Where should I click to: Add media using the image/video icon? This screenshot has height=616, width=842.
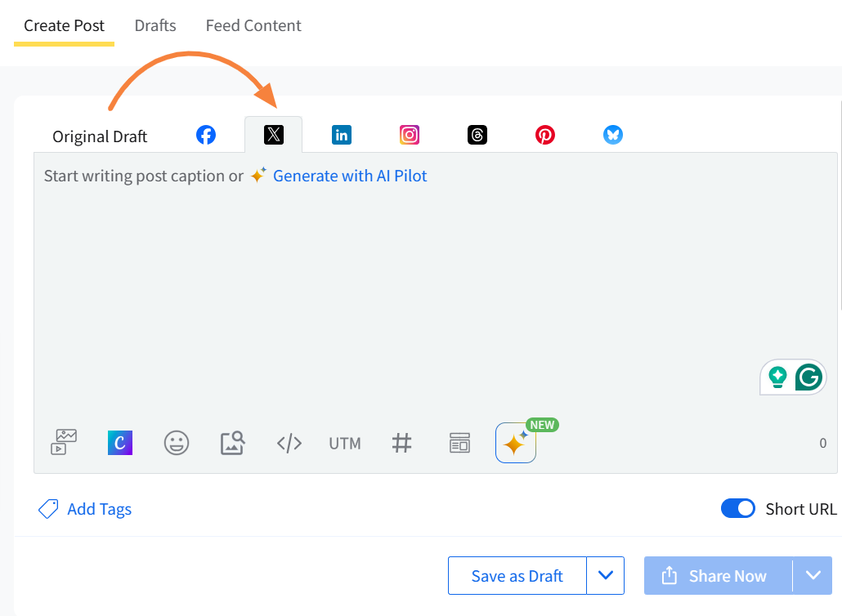(x=64, y=443)
